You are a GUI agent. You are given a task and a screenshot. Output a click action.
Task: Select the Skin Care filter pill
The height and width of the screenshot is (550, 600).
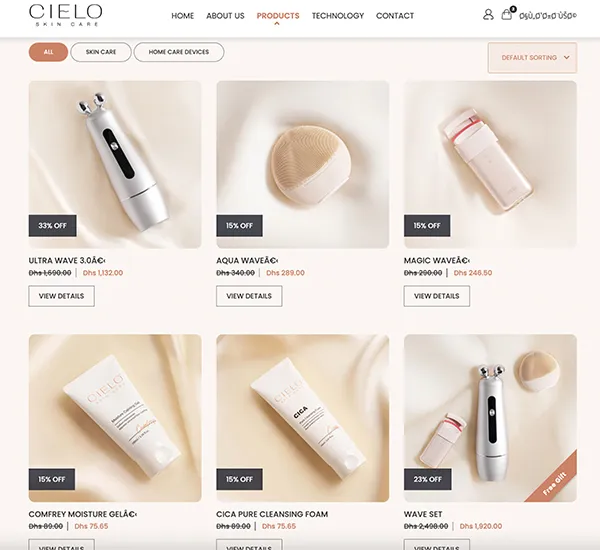pyautogui.click(x=101, y=52)
